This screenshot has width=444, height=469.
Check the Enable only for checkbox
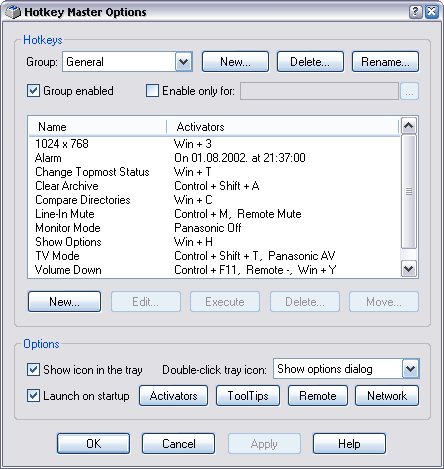pos(152,91)
